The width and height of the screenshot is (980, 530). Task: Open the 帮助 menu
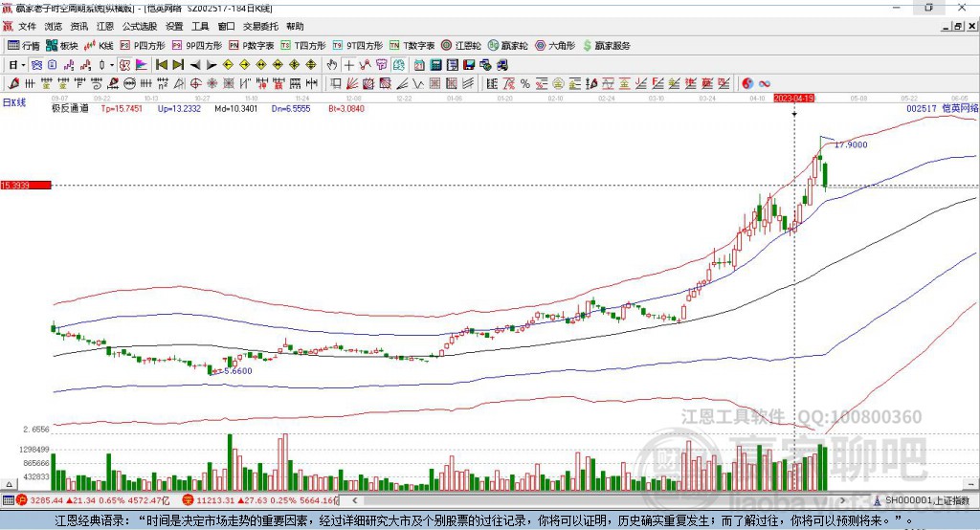(295, 26)
